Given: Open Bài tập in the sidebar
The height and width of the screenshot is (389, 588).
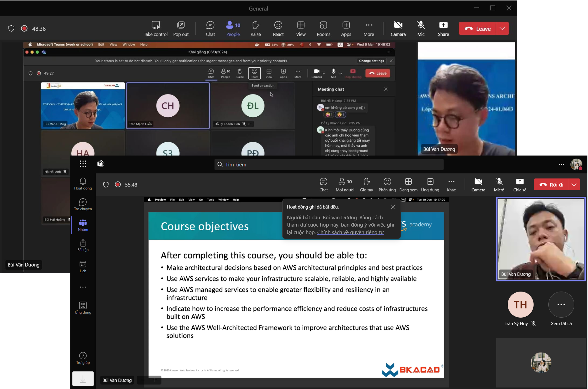Looking at the screenshot, I should point(83,245).
